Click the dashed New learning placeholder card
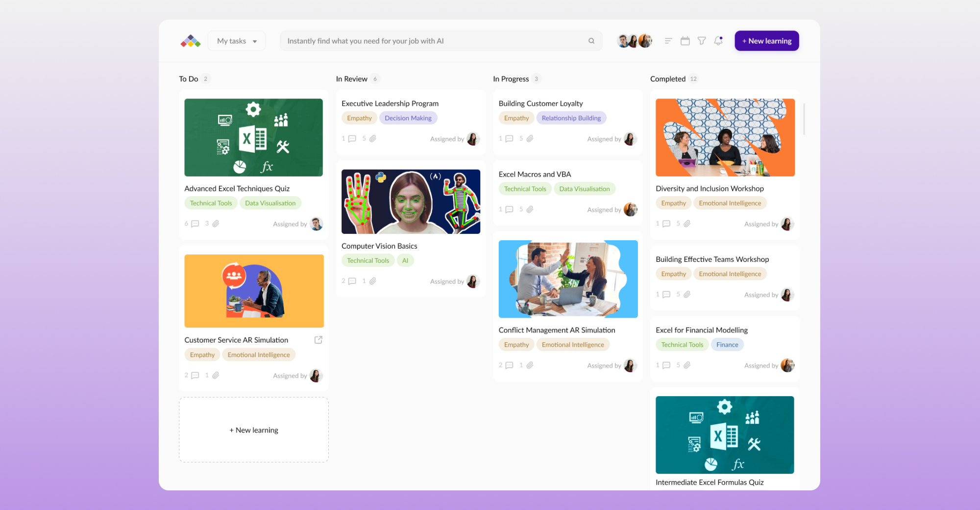 [x=254, y=430]
